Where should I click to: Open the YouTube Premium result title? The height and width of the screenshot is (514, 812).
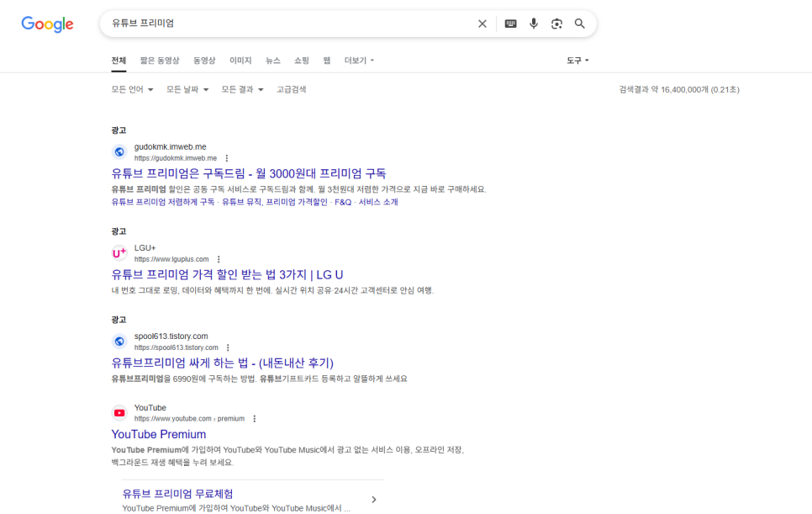point(159,434)
